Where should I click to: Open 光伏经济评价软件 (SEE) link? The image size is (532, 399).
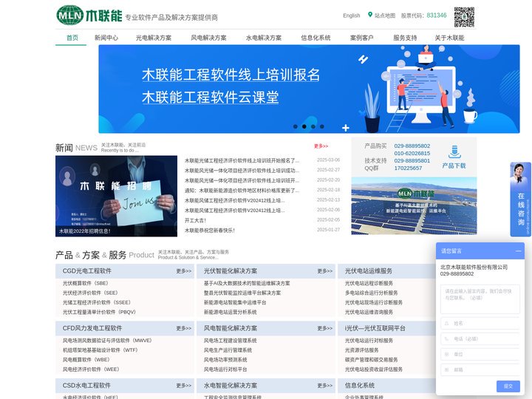(x=90, y=293)
